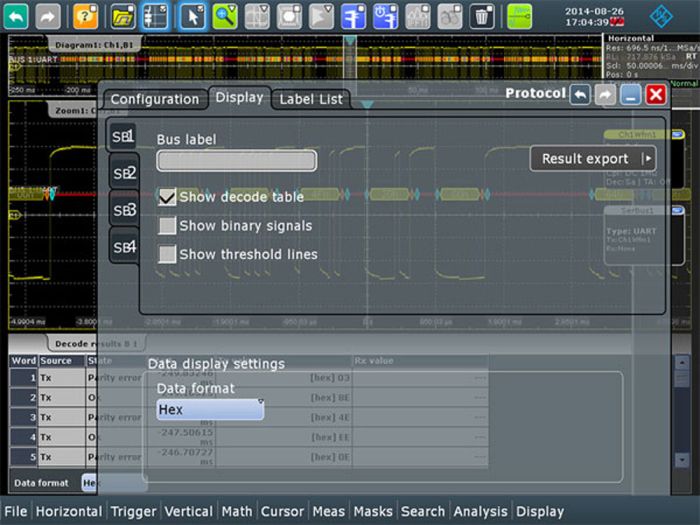Select serial bus SB1 tab

(x=124, y=137)
